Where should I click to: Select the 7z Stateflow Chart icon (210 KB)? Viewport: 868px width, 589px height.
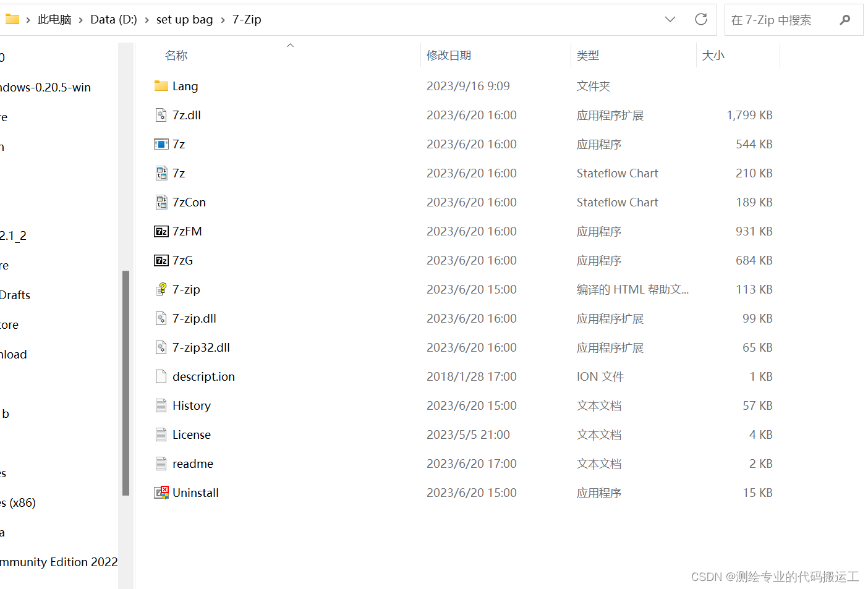(161, 173)
